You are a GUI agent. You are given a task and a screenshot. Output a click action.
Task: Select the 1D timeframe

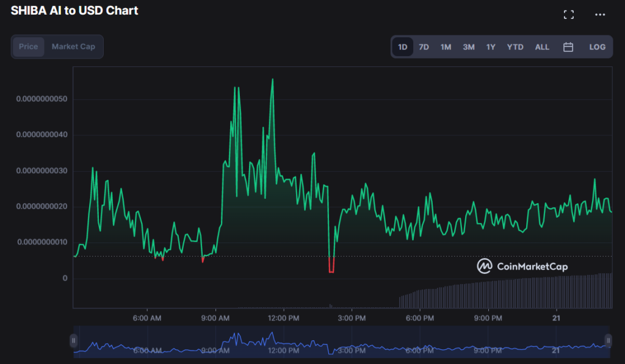point(402,46)
